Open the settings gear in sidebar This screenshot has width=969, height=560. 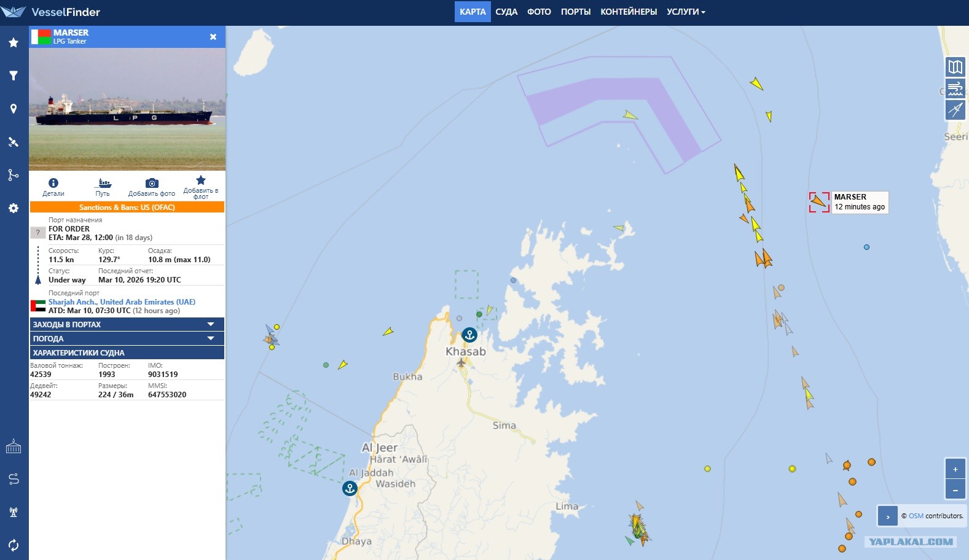[14, 208]
